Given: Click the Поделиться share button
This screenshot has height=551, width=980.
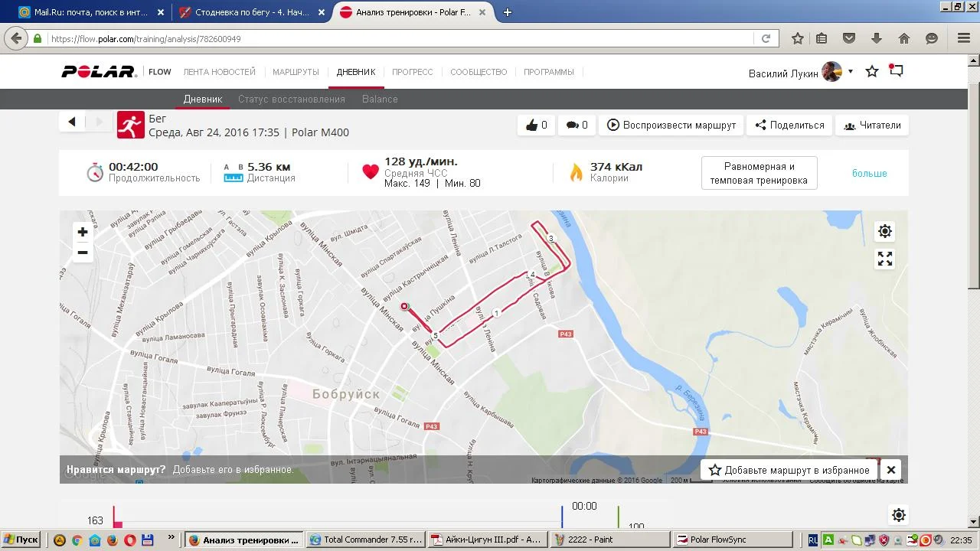Looking at the screenshot, I should click(x=789, y=125).
